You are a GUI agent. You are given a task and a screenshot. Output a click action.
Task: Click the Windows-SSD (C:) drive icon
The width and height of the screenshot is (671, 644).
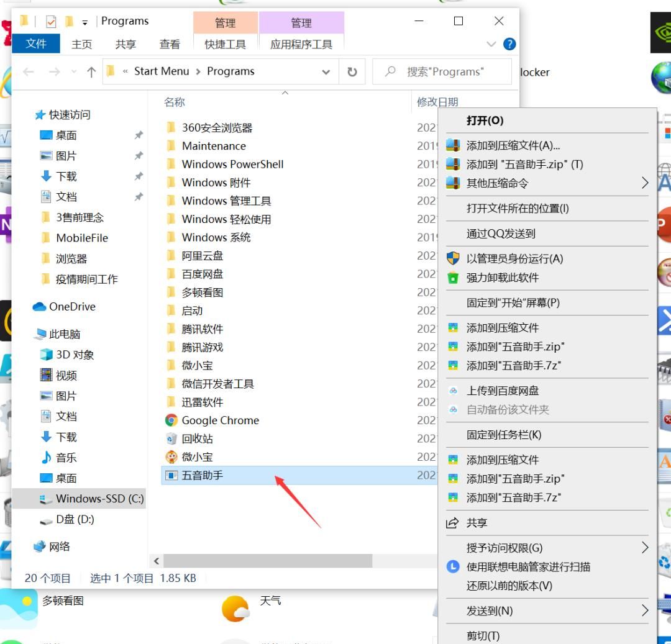(x=46, y=499)
